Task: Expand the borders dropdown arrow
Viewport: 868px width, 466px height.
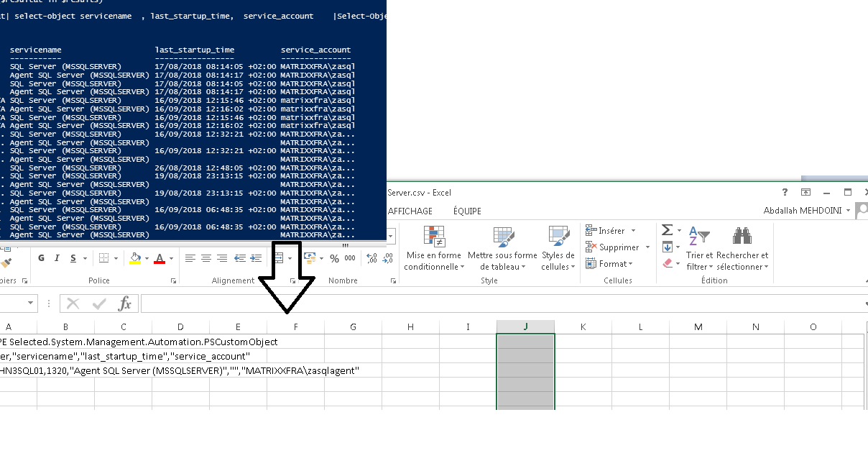Action: coord(115,259)
